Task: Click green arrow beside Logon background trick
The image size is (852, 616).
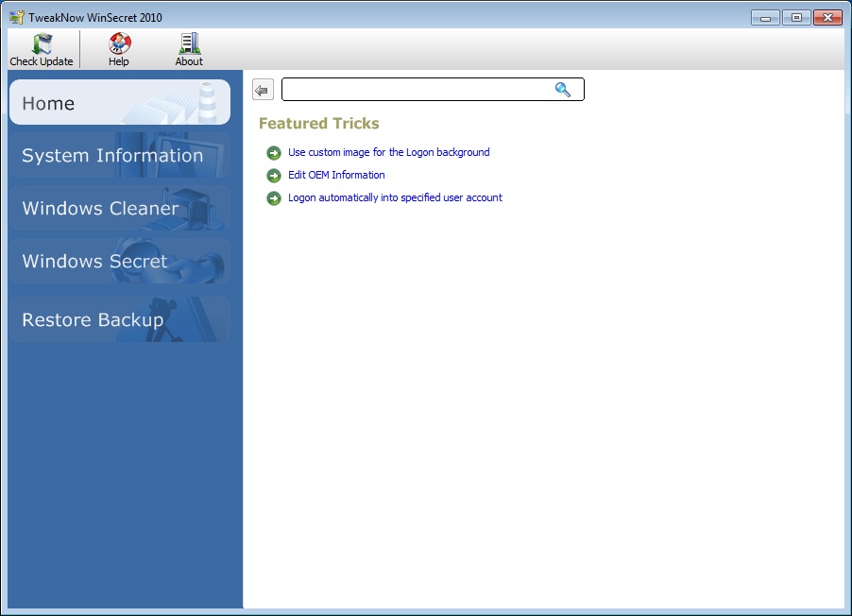Action: coord(274,153)
